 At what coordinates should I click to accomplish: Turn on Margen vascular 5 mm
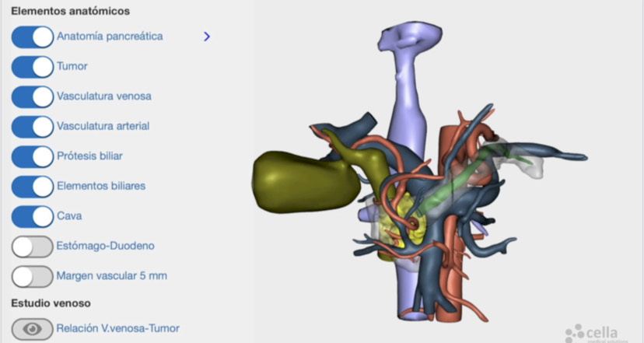click(33, 276)
